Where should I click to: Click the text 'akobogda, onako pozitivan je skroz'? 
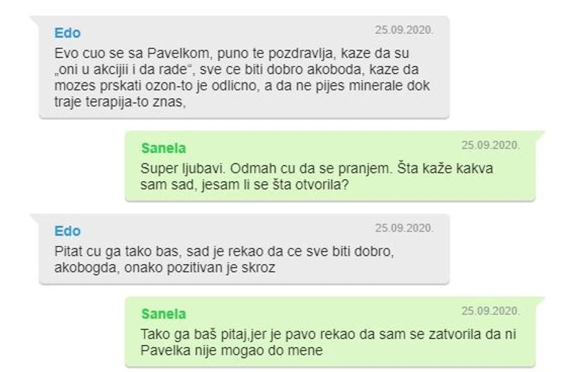coord(165,268)
